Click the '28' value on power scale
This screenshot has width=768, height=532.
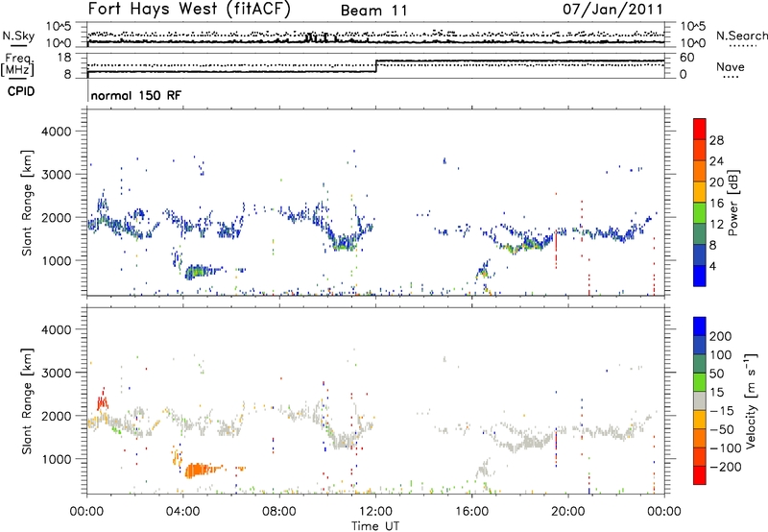coord(716,140)
